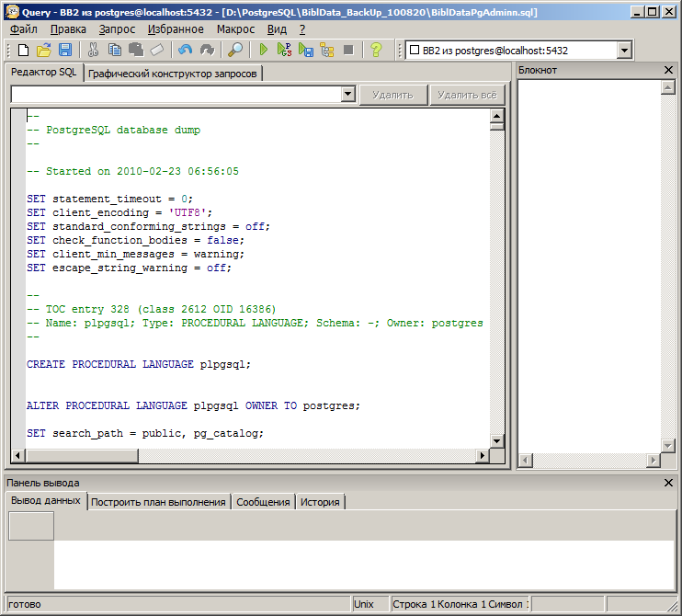Switch to Графический конструктор запросов tab
Viewport: 682px width, 616px height.
pos(173,74)
